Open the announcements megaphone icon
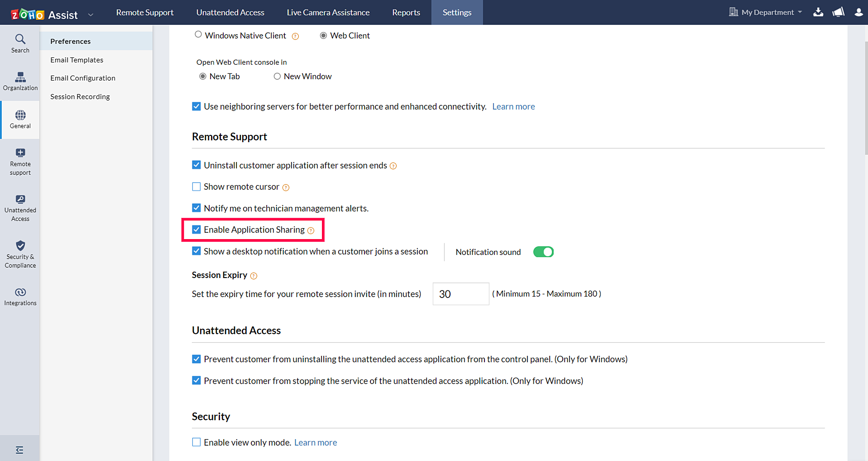The width and height of the screenshot is (868, 461). pos(838,12)
